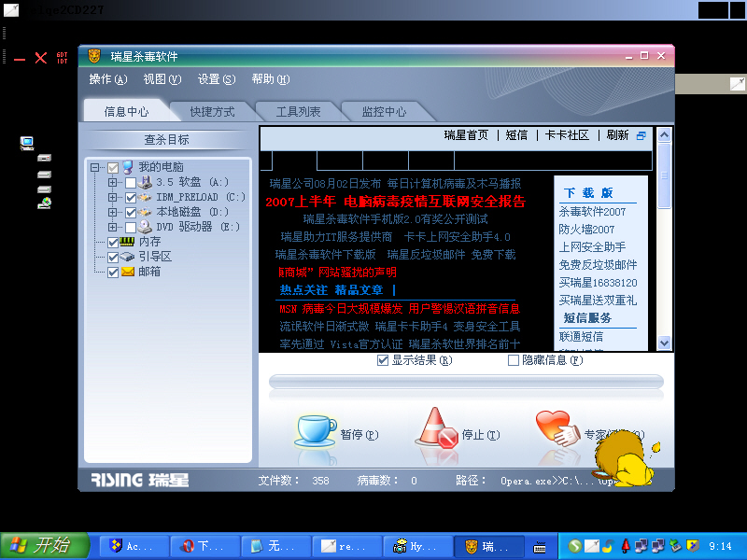Expand the 3.5 软盘 (A:) node
Image resolution: width=747 pixels, height=560 pixels.
[112, 182]
